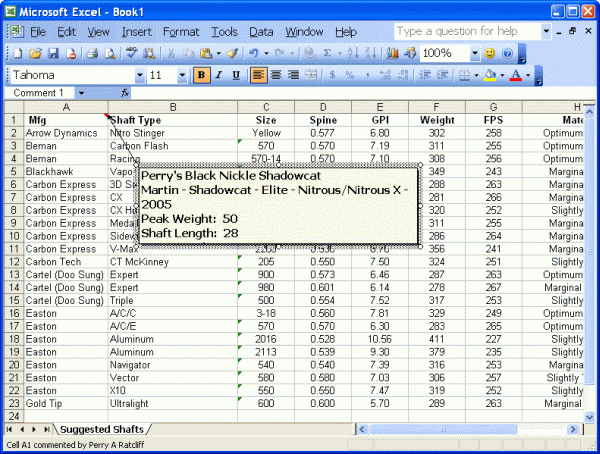Screen dimensions: 600x454
Task: Toggle Underline formatting
Action: point(236,75)
